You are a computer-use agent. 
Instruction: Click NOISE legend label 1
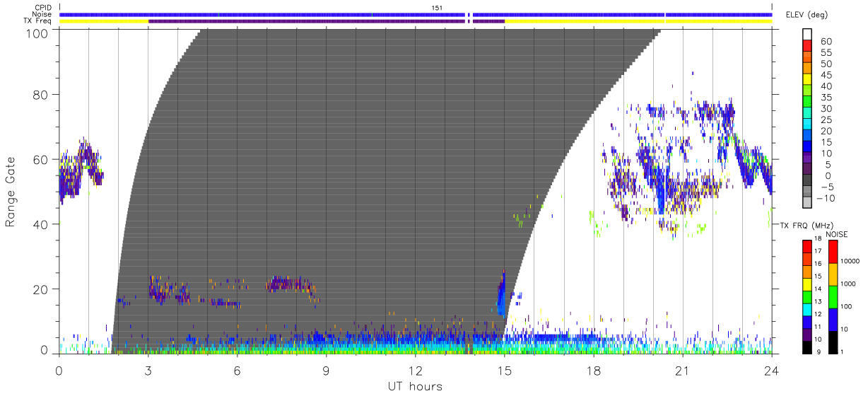tap(842, 351)
